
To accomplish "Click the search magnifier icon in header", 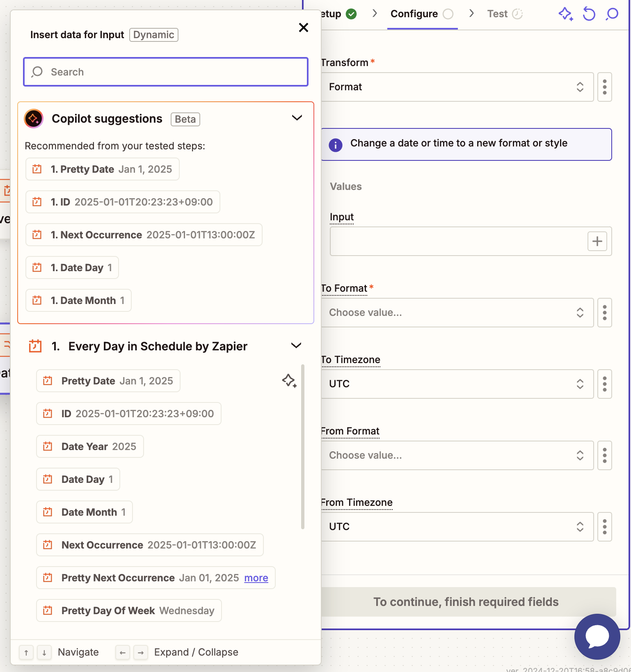I will click(x=612, y=14).
